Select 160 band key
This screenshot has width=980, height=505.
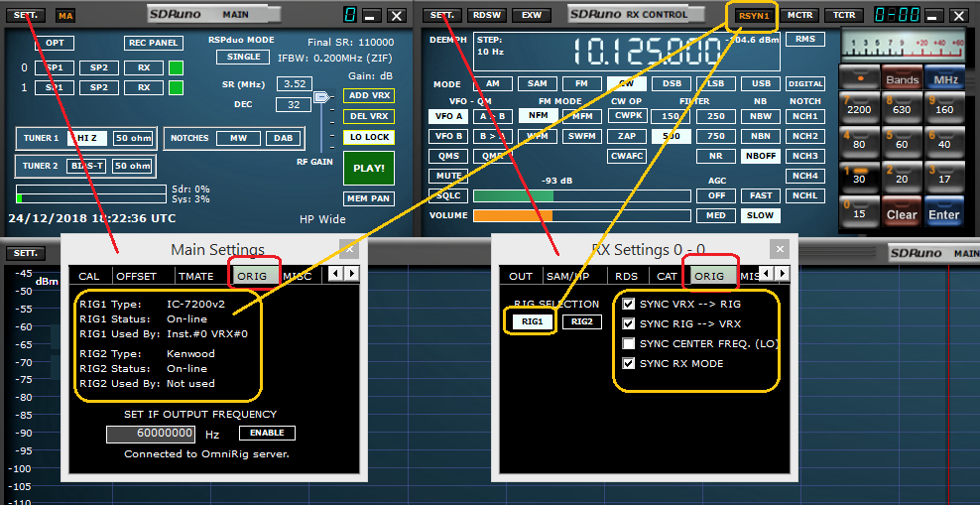coord(945,105)
